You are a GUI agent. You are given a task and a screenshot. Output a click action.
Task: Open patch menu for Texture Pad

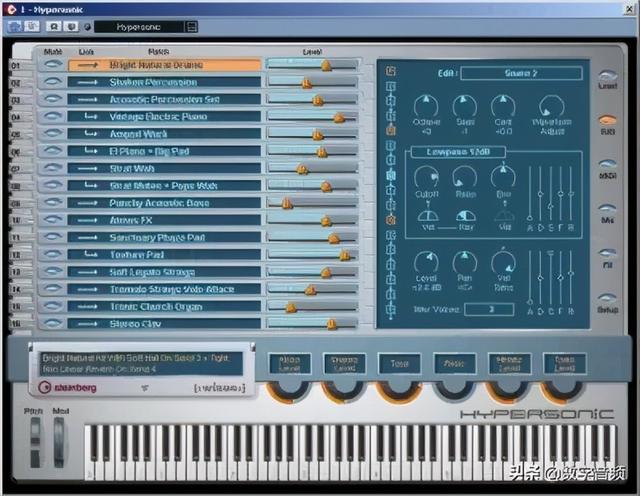coord(164,255)
